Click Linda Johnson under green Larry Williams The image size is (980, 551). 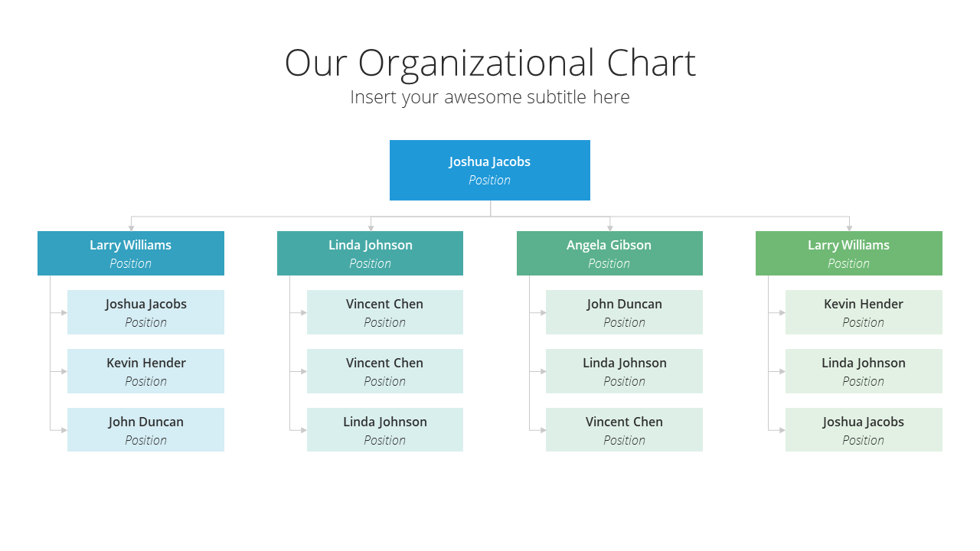pyautogui.click(x=864, y=371)
